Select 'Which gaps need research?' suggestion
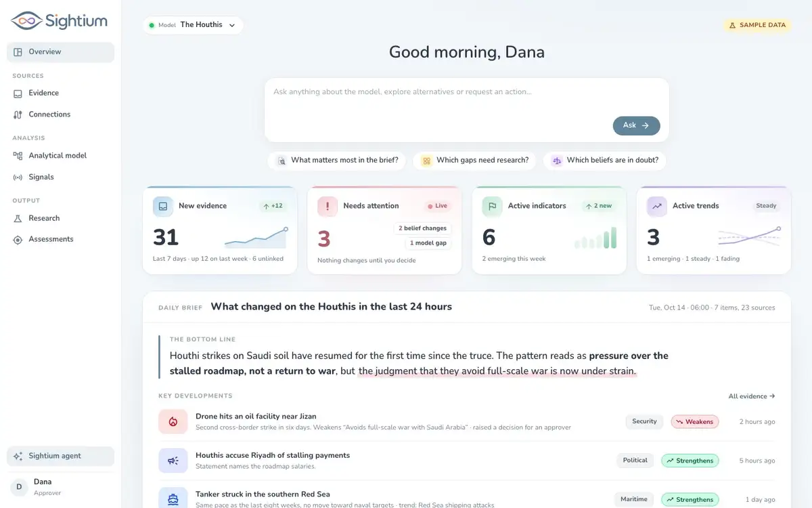 pyautogui.click(x=474, y=161)
